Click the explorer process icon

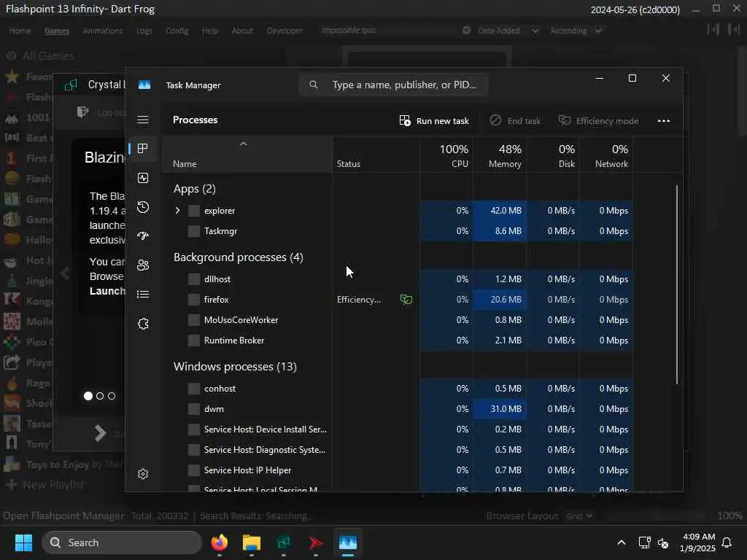[x=194, y=211]
